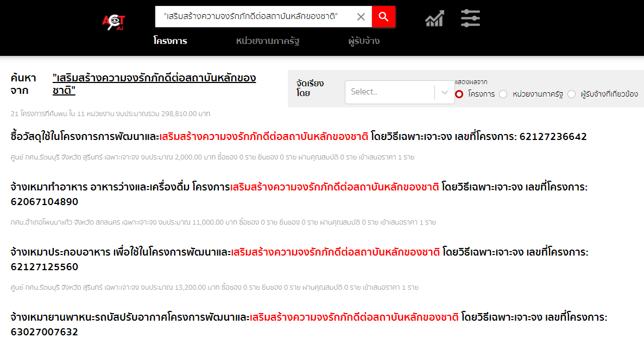Click the 2,000.00 baht result details line
Screen dimensions: 644x344
212,157
